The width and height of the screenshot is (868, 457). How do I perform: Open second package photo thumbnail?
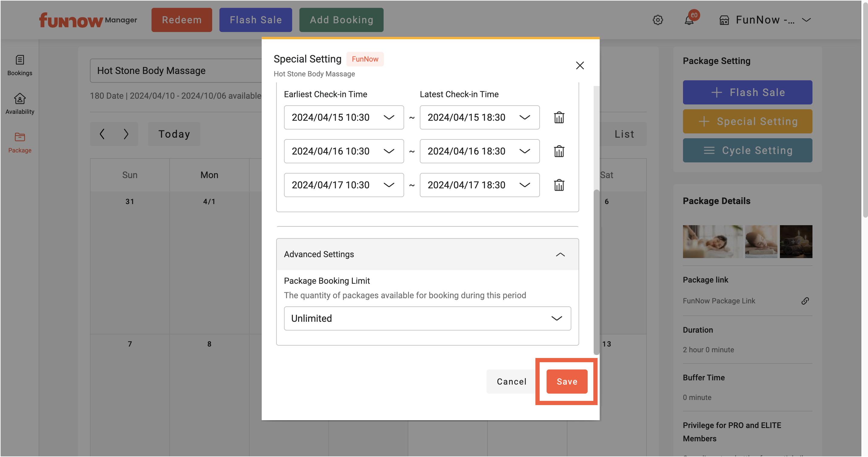tap(761, 242)
